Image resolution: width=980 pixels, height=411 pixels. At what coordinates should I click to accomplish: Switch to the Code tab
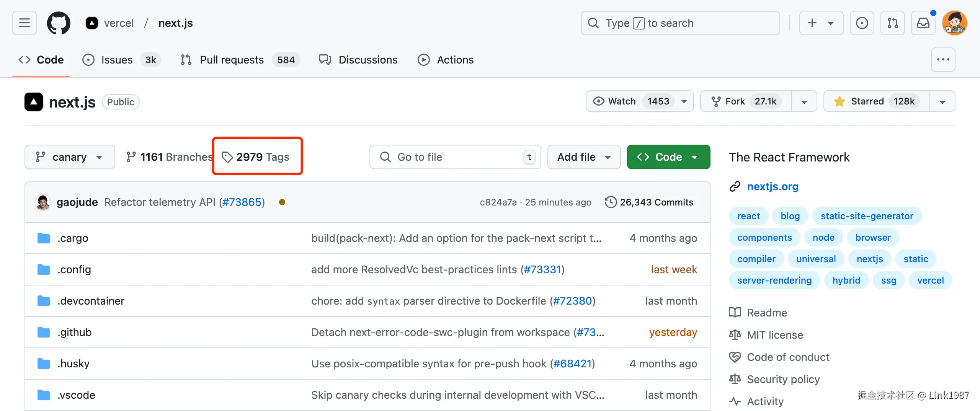tap(41, 60)
